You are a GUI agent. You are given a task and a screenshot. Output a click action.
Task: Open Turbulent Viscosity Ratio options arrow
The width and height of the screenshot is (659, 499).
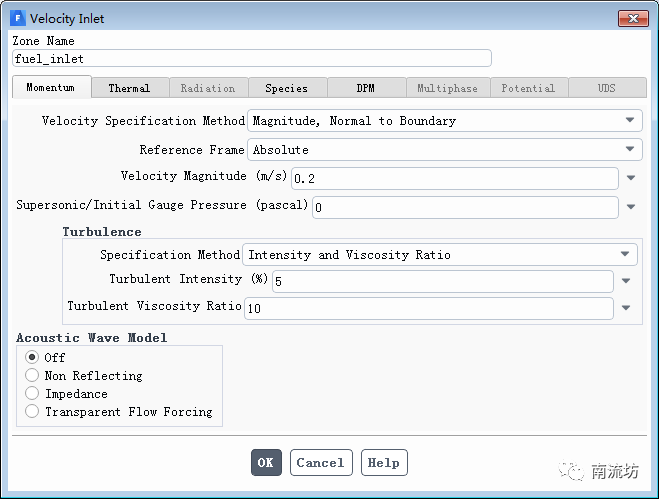626,308
